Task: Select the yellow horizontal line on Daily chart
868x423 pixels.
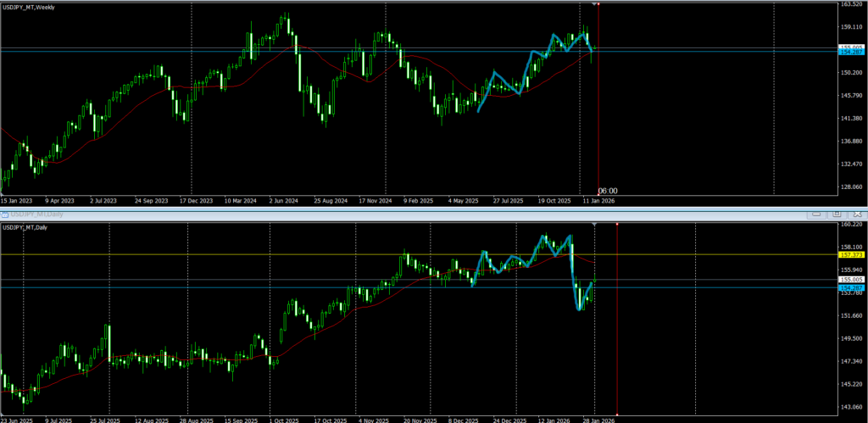Action: tap(254, 254)
